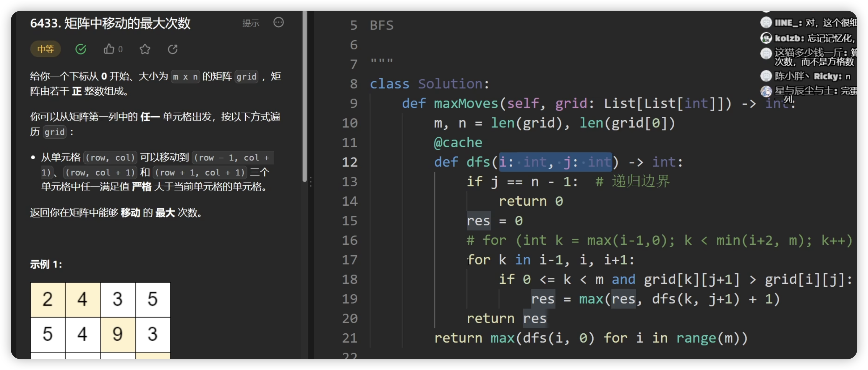Click 'len(grid[0])' on line 10
The image size is (868, 370).
pyautogui.click(x=627, y=123)
